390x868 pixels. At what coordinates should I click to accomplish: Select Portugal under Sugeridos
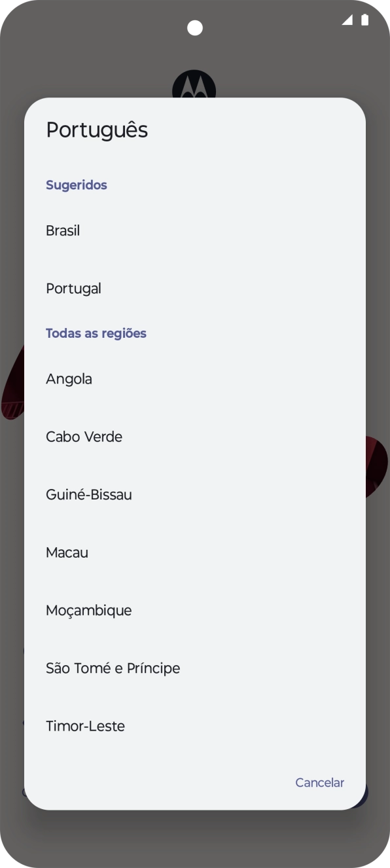point(73,288)
